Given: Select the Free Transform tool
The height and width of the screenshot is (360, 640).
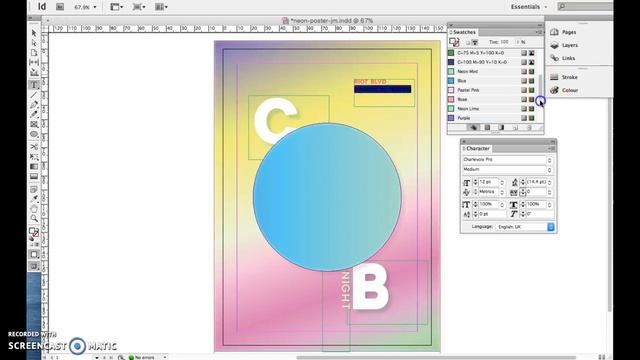Looking at the screenshot, I should pos(34,156).
